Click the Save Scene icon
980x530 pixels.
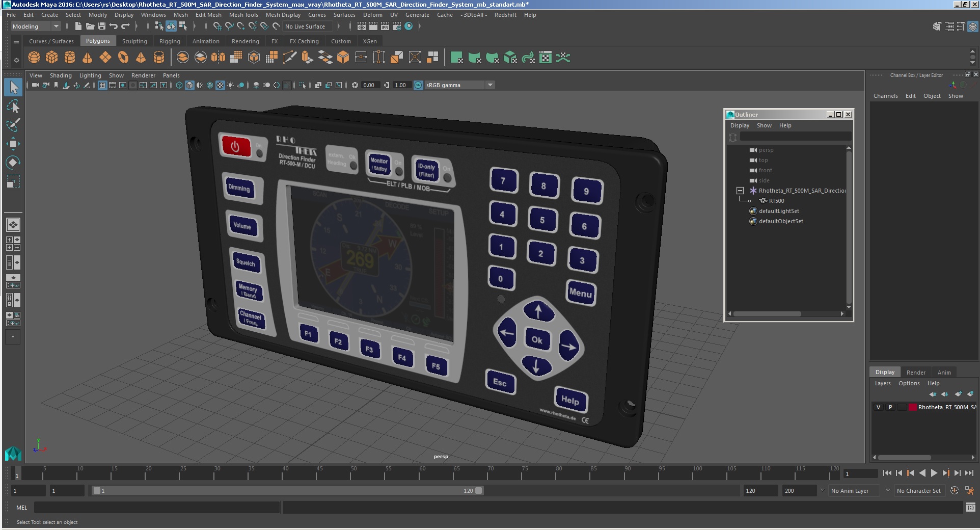click(102, 26)
